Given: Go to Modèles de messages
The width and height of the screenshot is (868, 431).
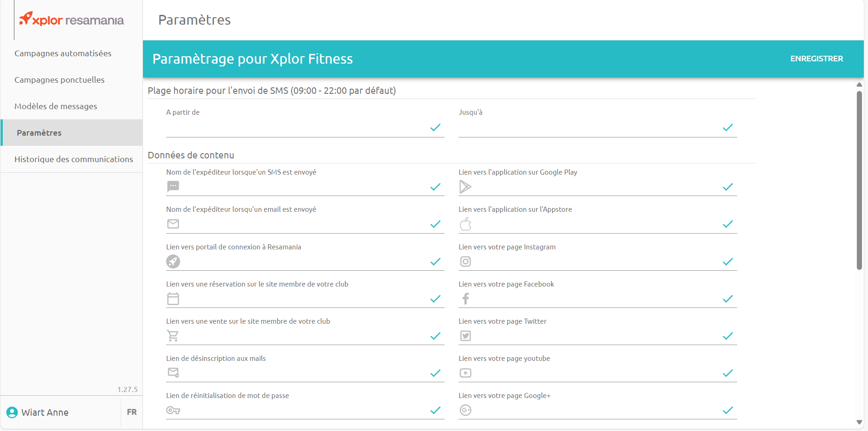Looking at the screenshot, I should coord(71,106).
